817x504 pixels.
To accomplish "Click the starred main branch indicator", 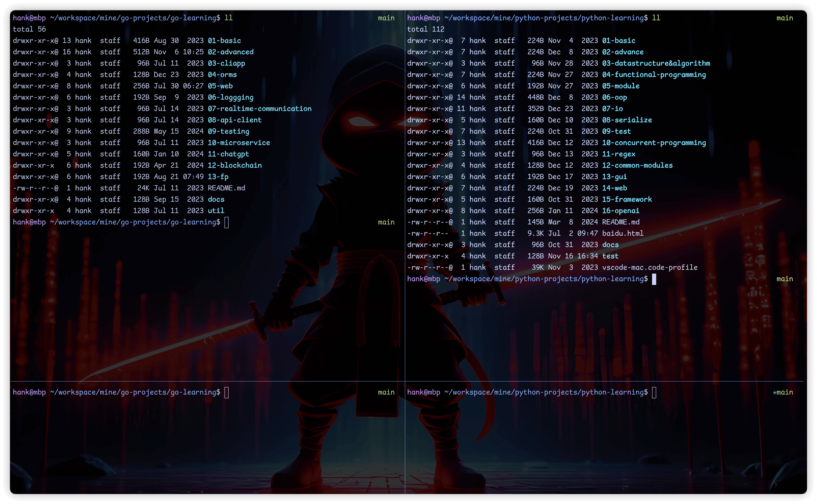I will (x=783, y=392).
